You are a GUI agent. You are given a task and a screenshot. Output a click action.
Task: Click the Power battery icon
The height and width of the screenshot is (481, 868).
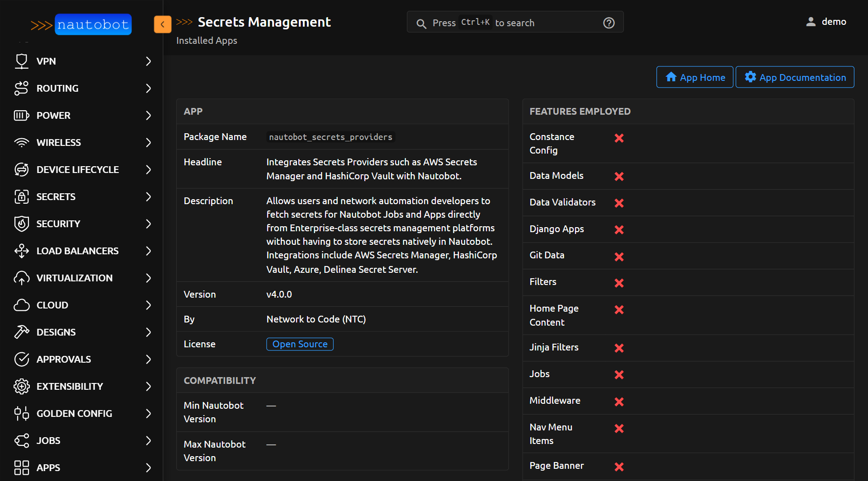21,115
